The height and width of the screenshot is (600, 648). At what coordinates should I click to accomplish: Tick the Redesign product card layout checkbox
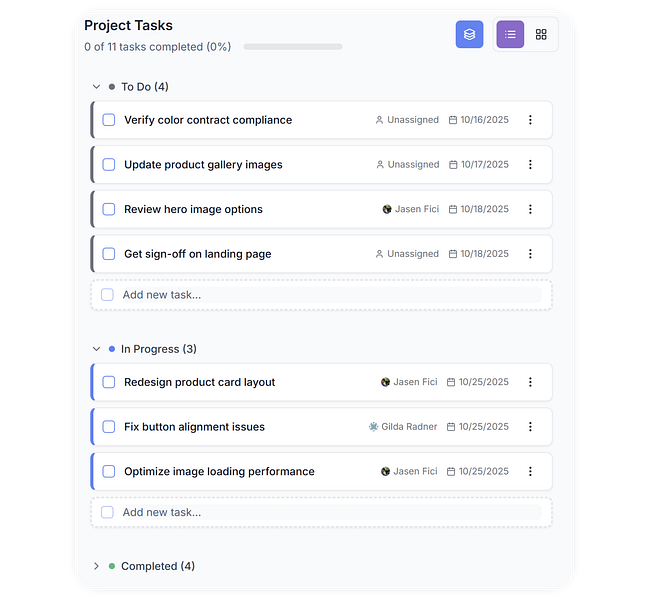pos(109,382)
